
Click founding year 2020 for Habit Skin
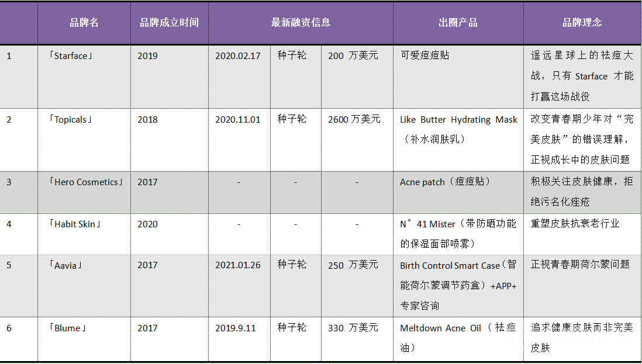click(147, 224)
